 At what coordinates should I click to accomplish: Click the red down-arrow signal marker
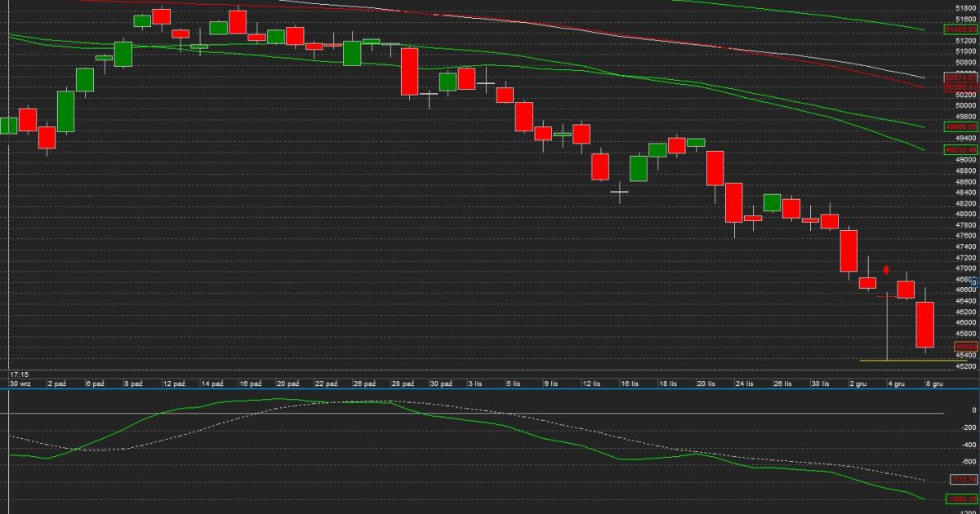pyautogui.click(x=886, y=270)
